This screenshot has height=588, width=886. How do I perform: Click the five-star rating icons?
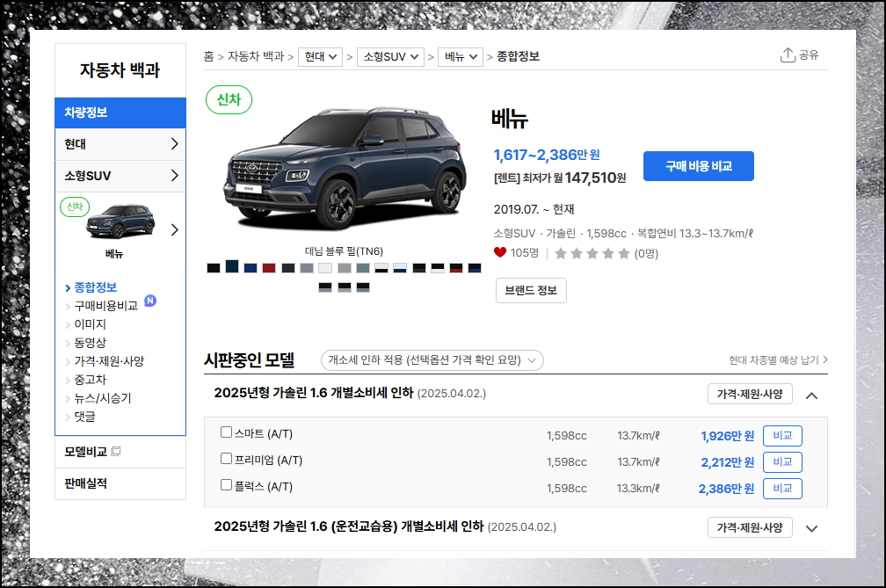click(592, 253)
